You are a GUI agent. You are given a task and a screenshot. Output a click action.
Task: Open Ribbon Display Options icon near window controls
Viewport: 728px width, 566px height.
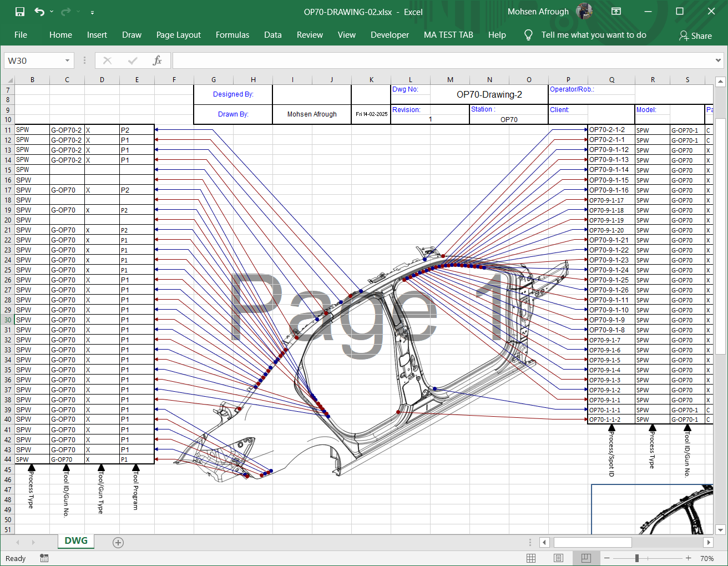point(616,11)
